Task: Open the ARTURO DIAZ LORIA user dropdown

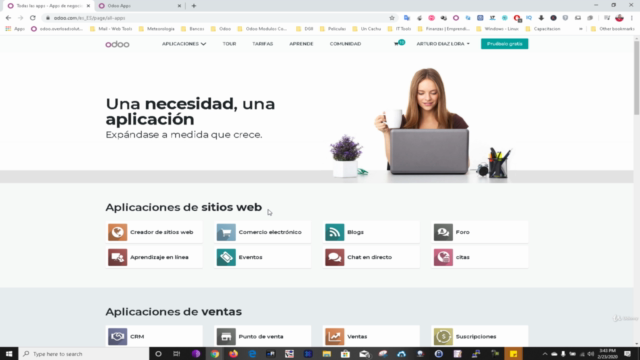Action: (x=443, y=44)
